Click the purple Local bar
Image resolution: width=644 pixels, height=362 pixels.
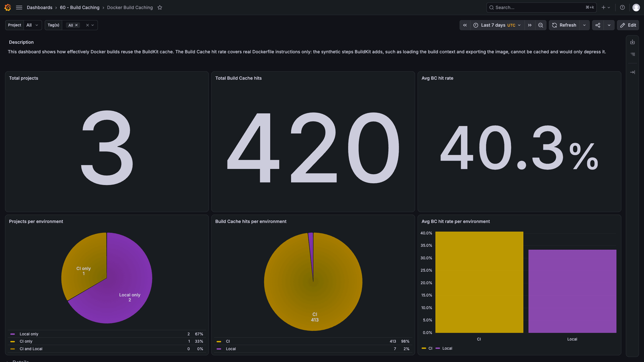tap(572, 291)
